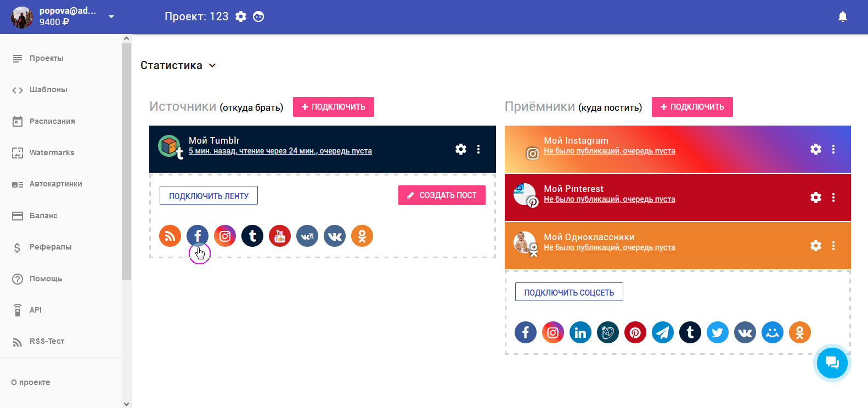Viewport: 868px width, 408px height.
Task: Choose the YouTube source icon
Action: pos(280,236)
